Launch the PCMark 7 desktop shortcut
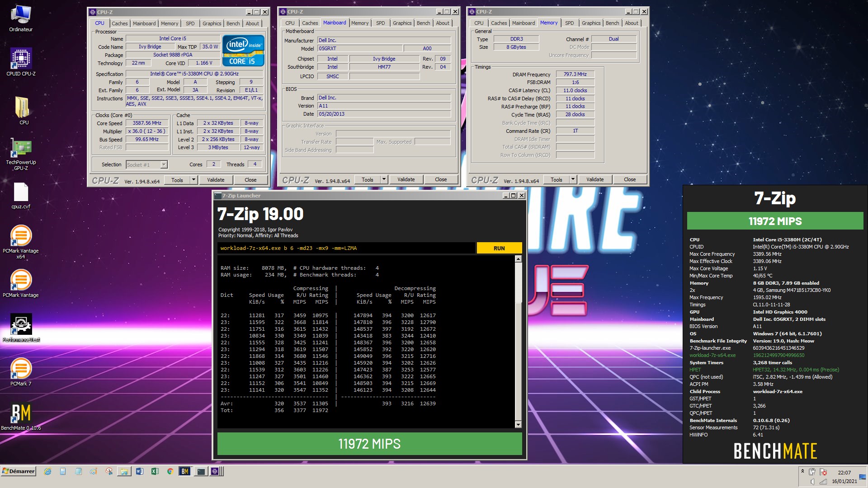Image resolution: width=868 pixels, height=488 pixels. pos(21,372)
